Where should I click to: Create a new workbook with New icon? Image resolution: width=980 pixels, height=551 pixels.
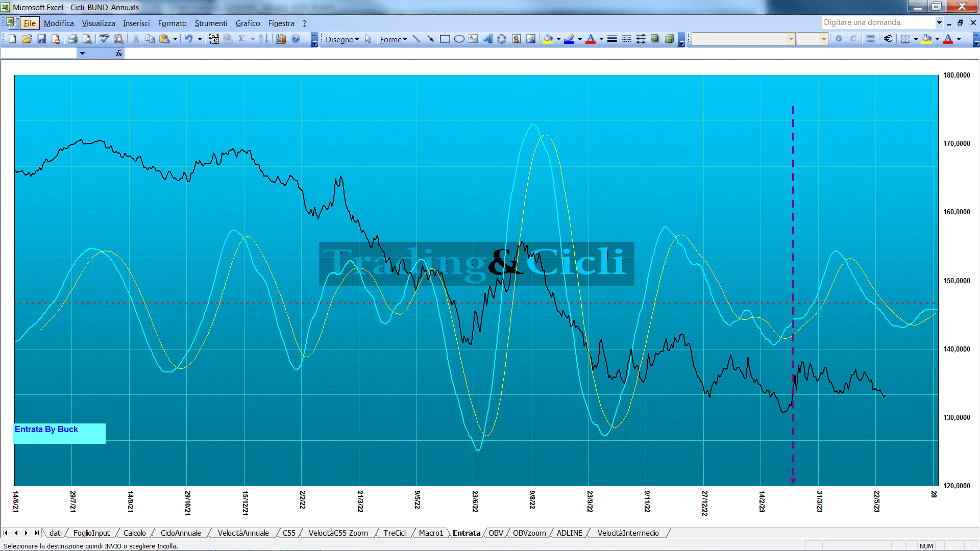tap(12, 39)
